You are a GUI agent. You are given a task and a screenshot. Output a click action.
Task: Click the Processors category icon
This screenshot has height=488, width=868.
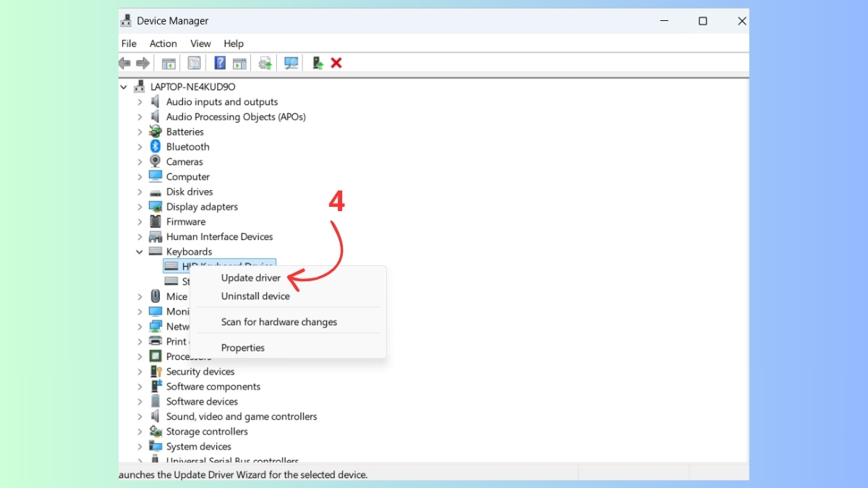tap(155, 356)
